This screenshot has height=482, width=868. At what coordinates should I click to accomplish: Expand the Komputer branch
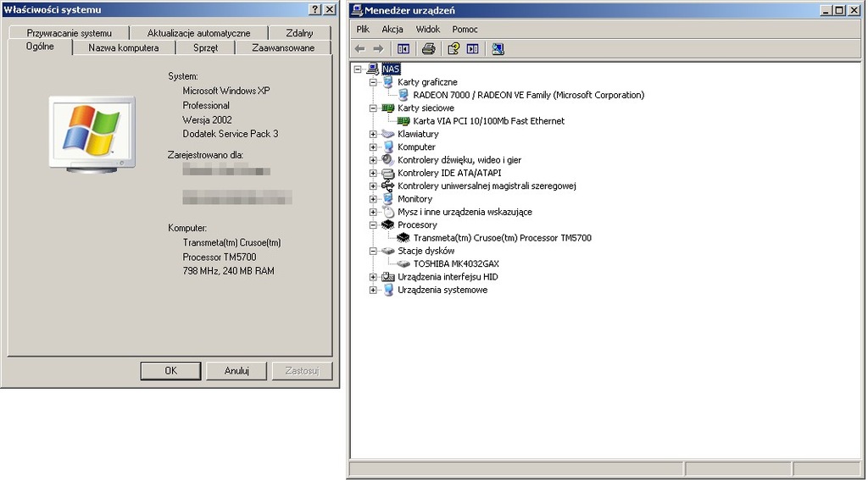coord(373,147)
